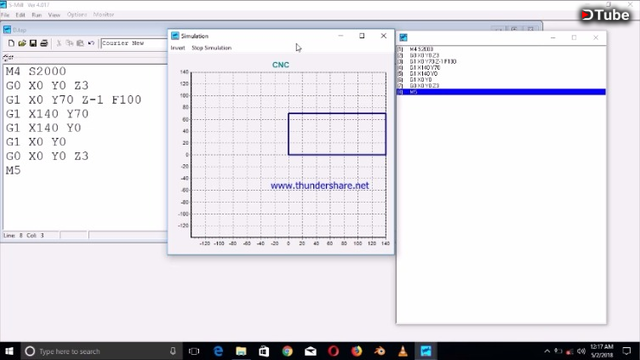Launch Google Chrome from taskbar

click(287, 351)
